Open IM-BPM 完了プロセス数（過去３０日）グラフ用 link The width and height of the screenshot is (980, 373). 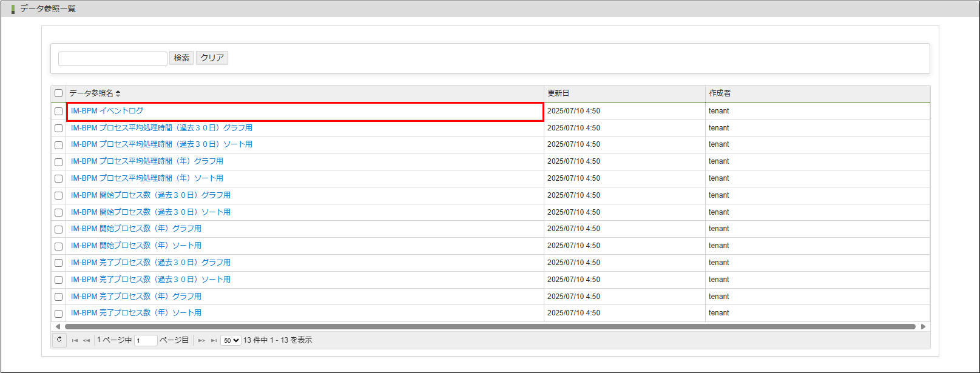(x=150, y=263)
